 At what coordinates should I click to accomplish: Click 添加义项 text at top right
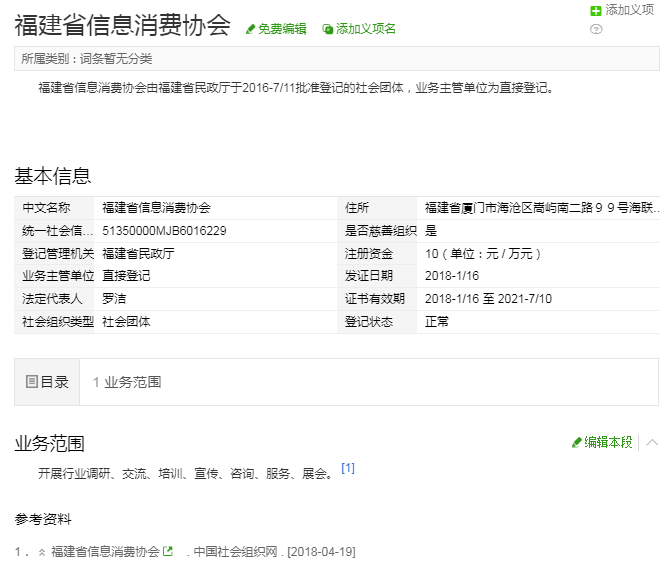click(x=630, y=10)
